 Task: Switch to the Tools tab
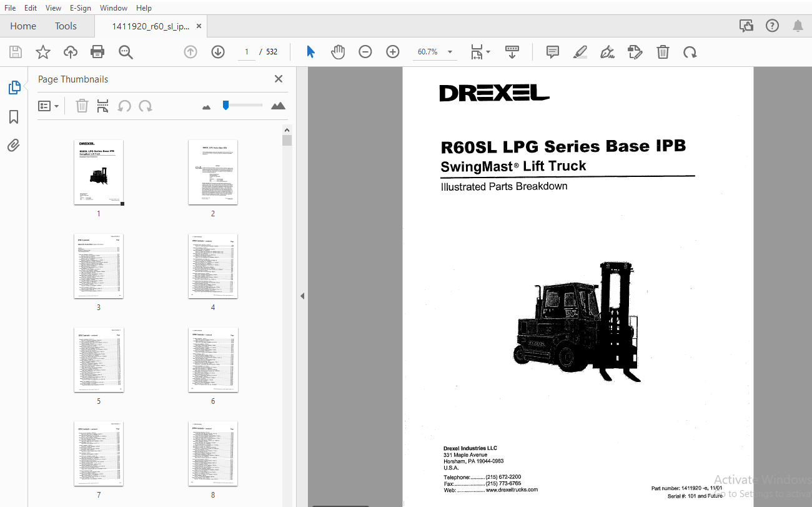point(66,26)
